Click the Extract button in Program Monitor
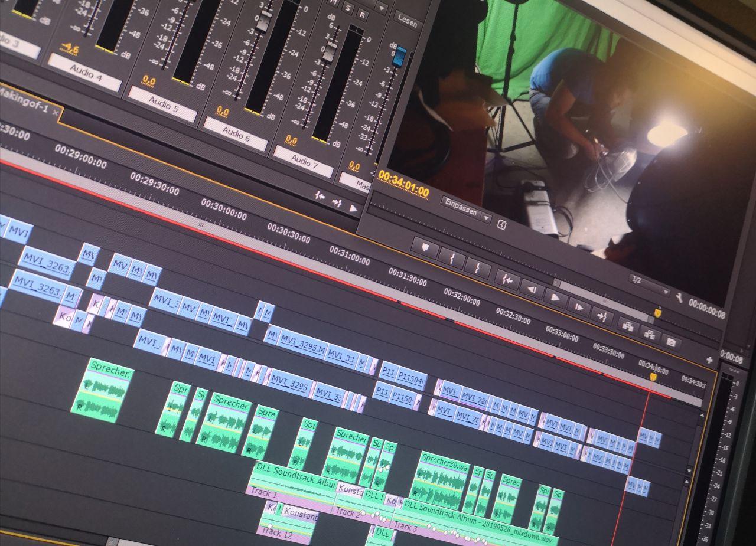Image resolution: width=756 pixels, height=546 pixels. [x=650, y=334]
